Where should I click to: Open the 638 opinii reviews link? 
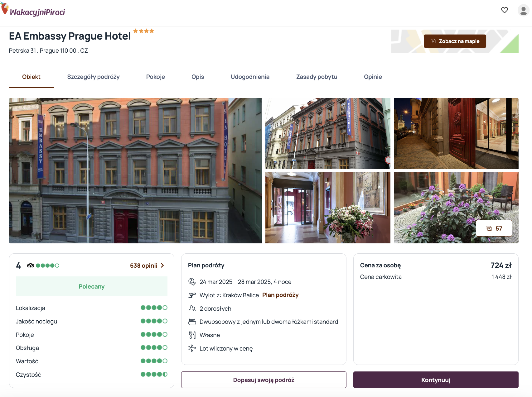144,265
